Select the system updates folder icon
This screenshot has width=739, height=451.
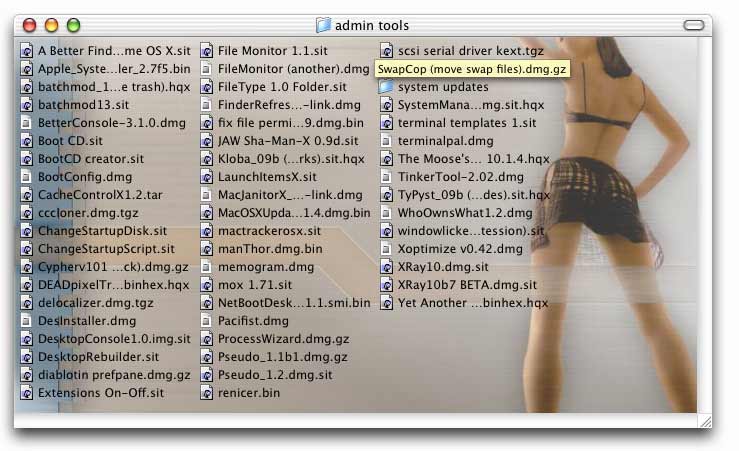tap(386, 87)
